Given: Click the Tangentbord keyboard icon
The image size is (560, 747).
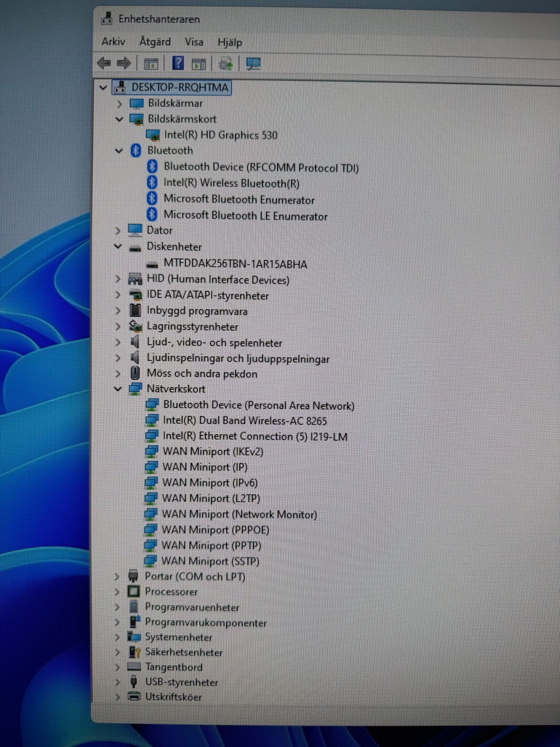Looking at the screenshot, I should click(134, 666).
